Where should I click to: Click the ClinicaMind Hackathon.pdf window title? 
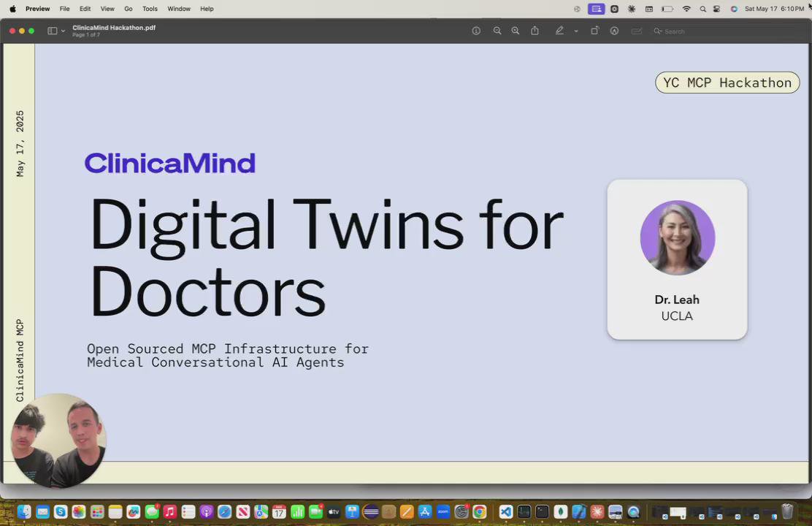coord(114,28)
